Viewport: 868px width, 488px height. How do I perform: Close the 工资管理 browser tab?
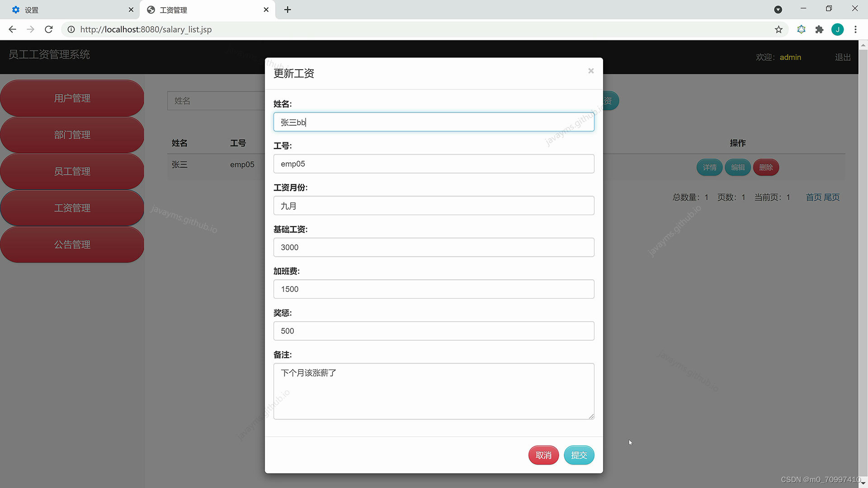pyautogui.click(x=266, y=9)
